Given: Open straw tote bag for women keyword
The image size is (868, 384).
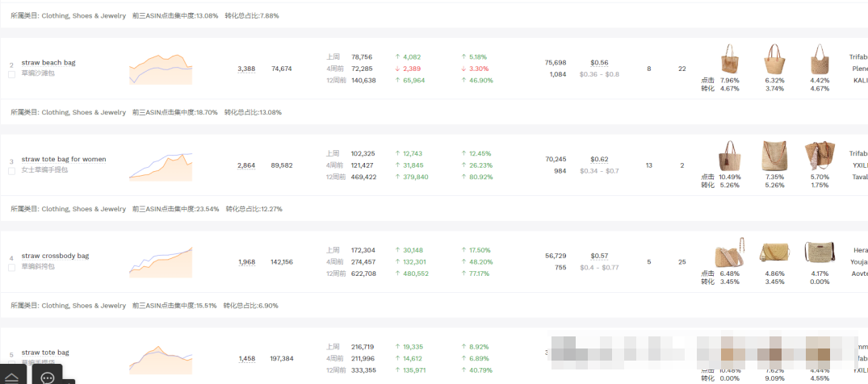Looking at the screenshot, I should point(64,160).
